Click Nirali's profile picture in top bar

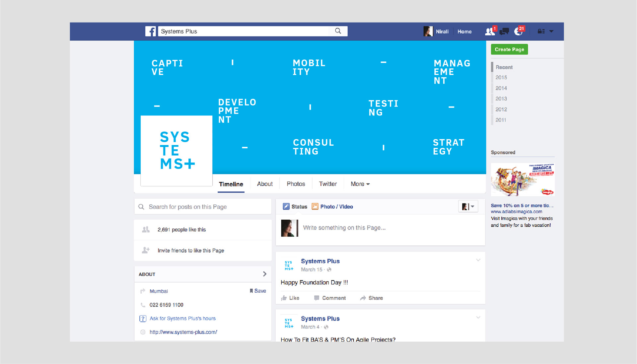coord(428,31)
